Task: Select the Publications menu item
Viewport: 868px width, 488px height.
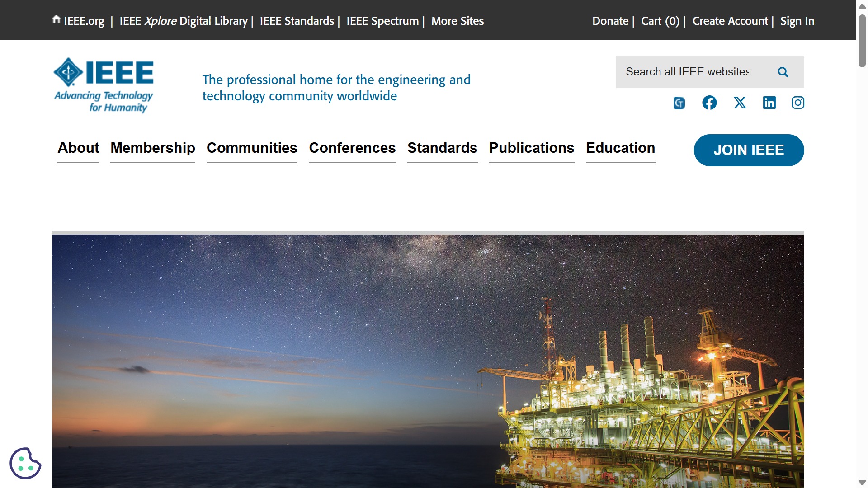Action: tap(532, 148)
